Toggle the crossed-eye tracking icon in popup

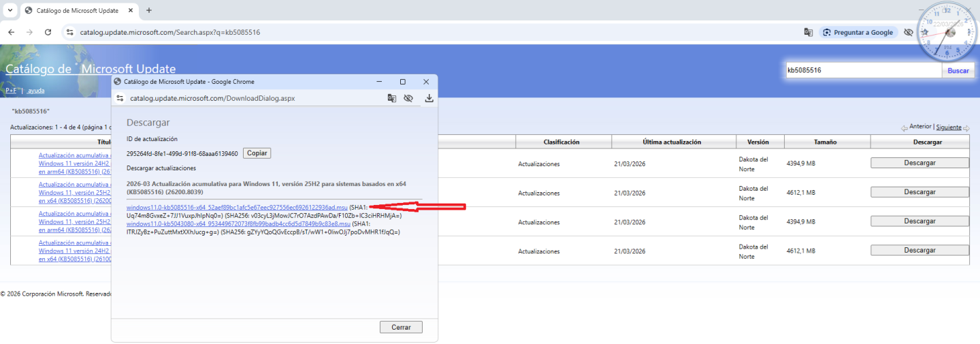pos(408,98)
